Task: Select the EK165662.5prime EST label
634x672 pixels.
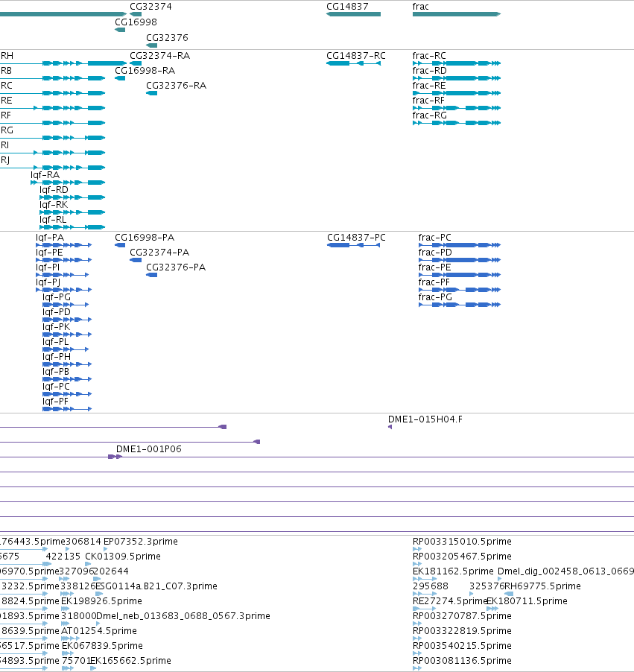Action: click(130, 660)
